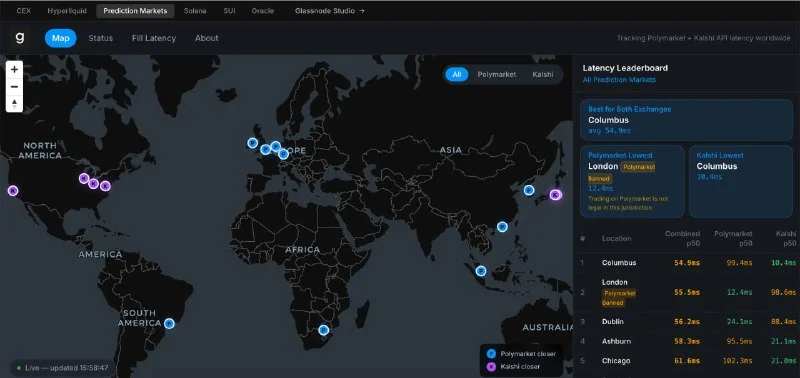Select Polymarket marker over the Netherlands
Screen dimensions: 800x378
(x=276, y=146)
